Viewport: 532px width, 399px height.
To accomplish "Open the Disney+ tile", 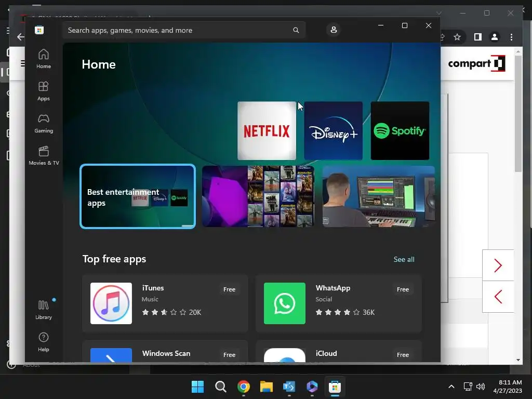I will (x=333, y=130).
